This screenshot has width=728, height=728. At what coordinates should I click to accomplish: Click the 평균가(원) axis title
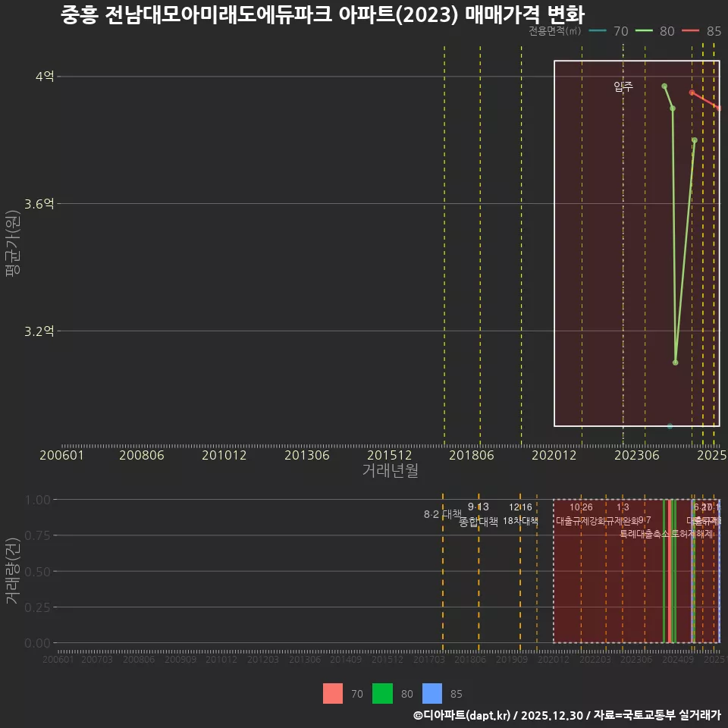pyautogui.click(x=13, y=243)
